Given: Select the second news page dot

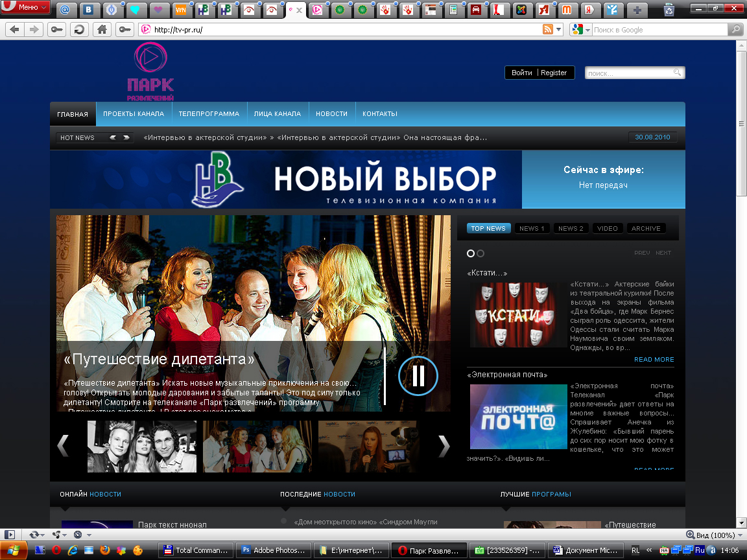Looking at the screenshot, I should [x=480, y=253].
